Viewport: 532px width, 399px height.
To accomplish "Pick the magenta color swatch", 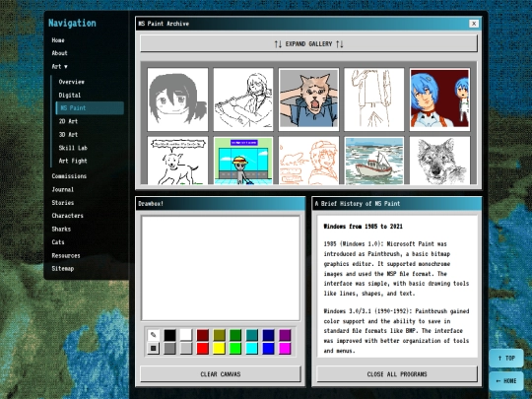I will coord(285,348).
